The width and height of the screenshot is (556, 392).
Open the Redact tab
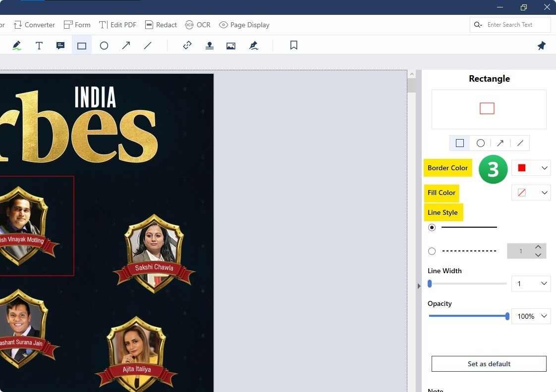pyautogui.click(x=161, y=25)
